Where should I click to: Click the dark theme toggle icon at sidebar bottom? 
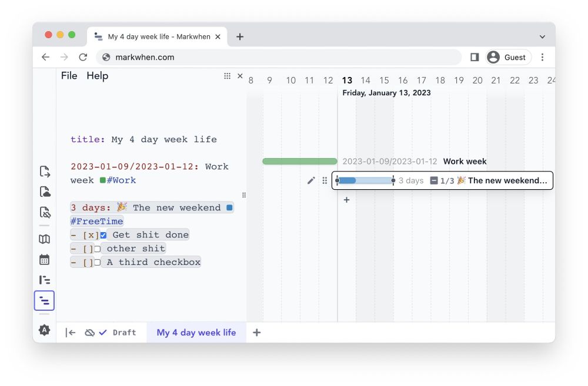pos(44,330)
